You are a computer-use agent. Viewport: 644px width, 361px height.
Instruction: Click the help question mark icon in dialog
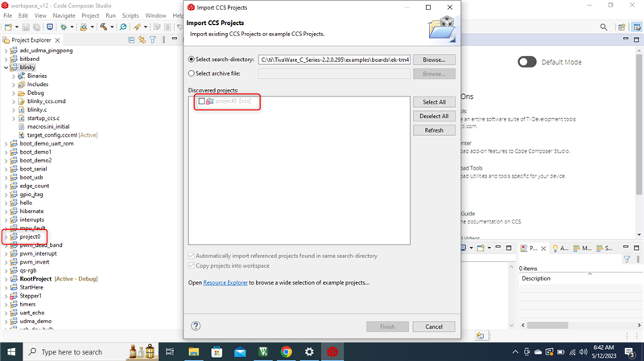pyautogui.click(x=196, y=326)
